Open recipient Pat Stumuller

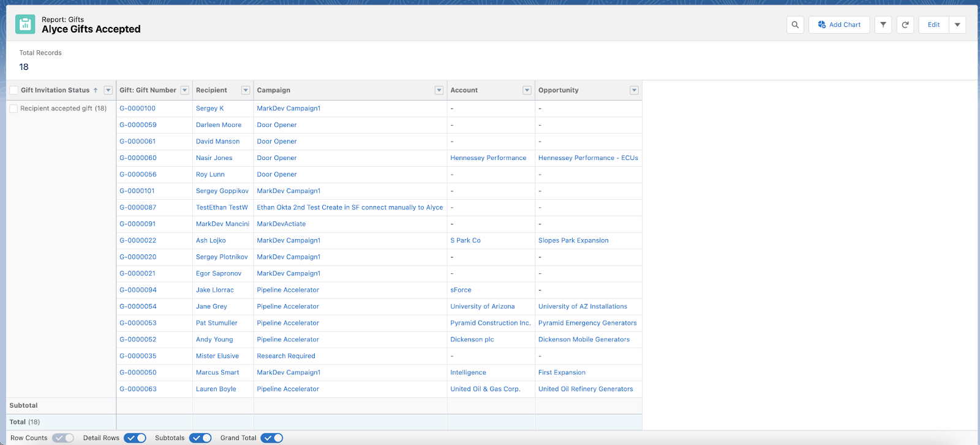[x=217, y=324]
